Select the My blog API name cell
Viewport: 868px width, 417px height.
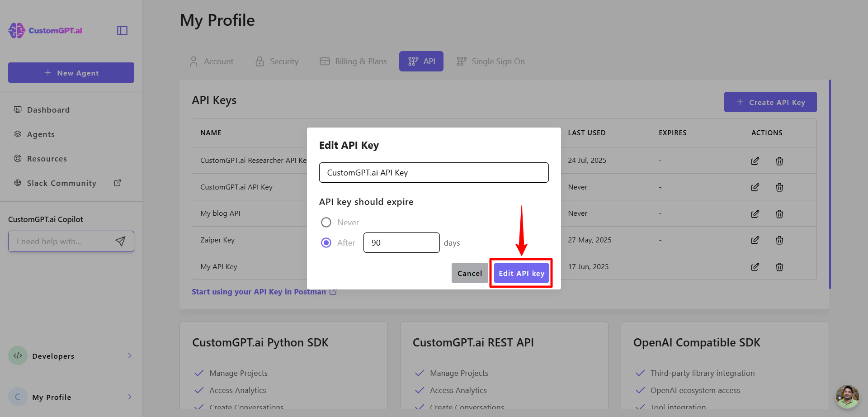tap(220, 213)
